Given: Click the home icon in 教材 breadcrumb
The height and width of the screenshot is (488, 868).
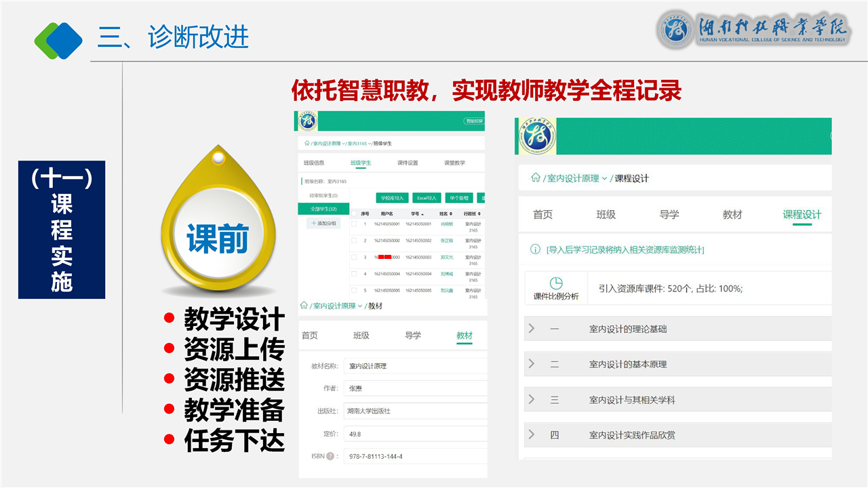Looking at the screenshot, I should tap(304, 306).
